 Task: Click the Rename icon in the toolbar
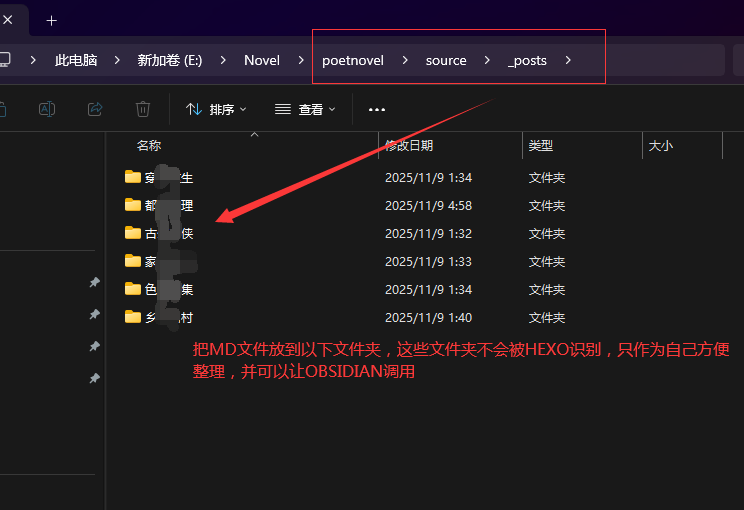click(x=46, y=109)
